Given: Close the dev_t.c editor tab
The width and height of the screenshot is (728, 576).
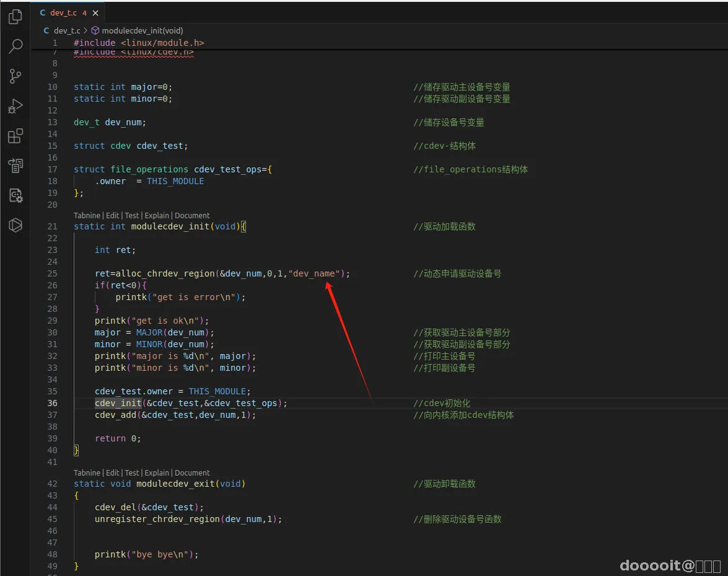Looking at the screenshot, I should click(95, 12).
